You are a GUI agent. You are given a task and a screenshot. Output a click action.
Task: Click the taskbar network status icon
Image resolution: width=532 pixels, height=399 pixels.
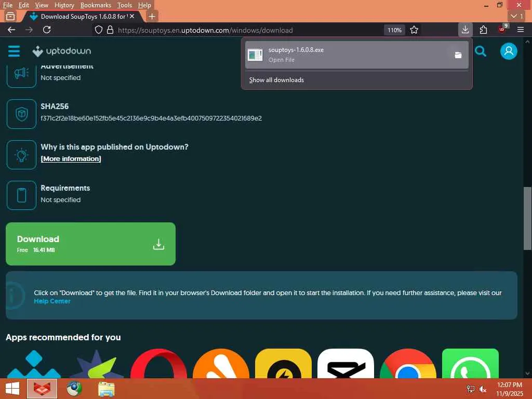click(471, 389)
